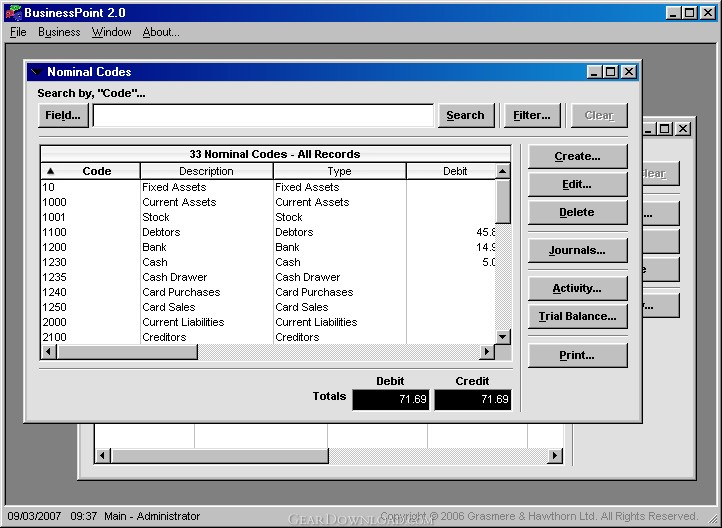Screen dimensions: 722x528
Task: Sort by the Description column header
Action: tap(206, 171)
